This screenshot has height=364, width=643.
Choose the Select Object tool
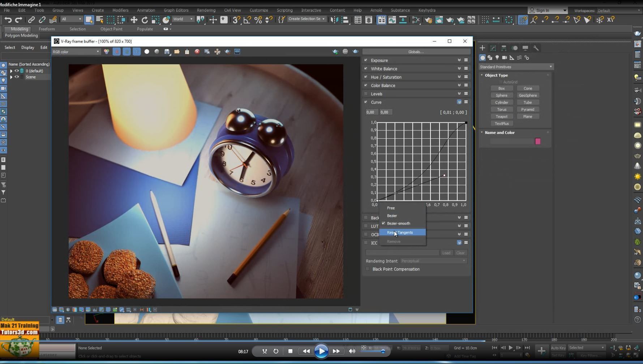tap(89, 20)
